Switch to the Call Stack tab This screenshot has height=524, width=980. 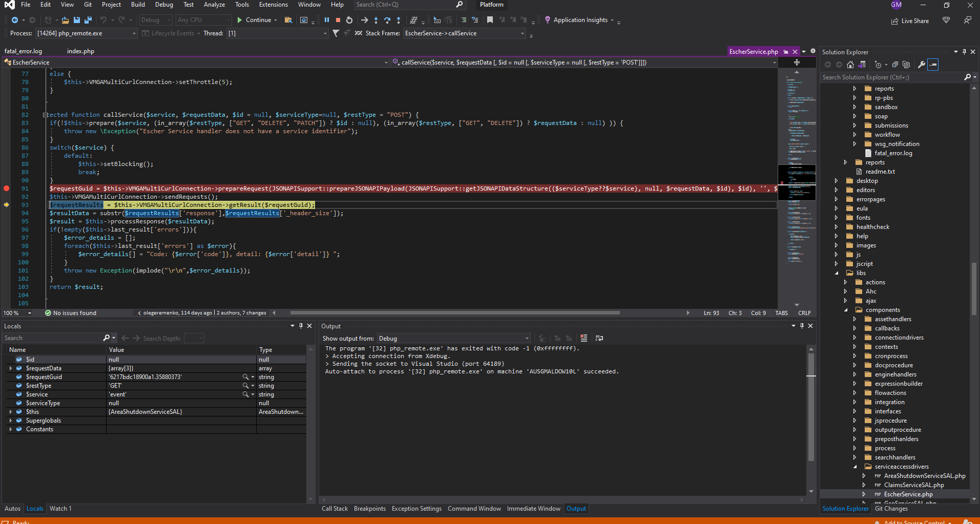point(335,509)
